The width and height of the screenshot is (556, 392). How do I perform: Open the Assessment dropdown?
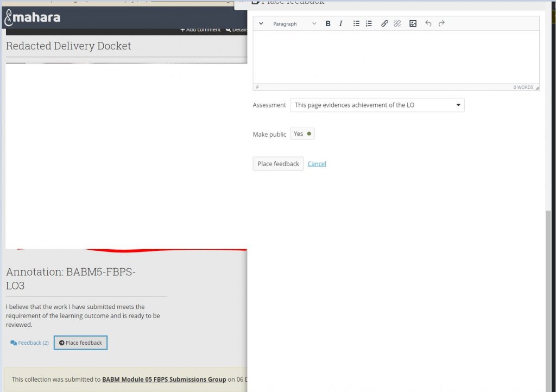(x=377, y=105)
